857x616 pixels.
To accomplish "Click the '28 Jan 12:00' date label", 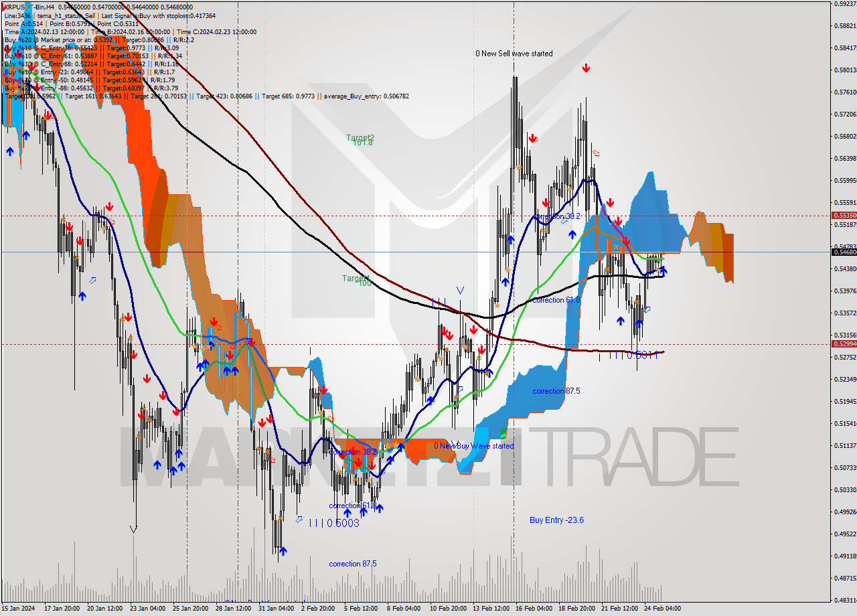I will [233, 609].
